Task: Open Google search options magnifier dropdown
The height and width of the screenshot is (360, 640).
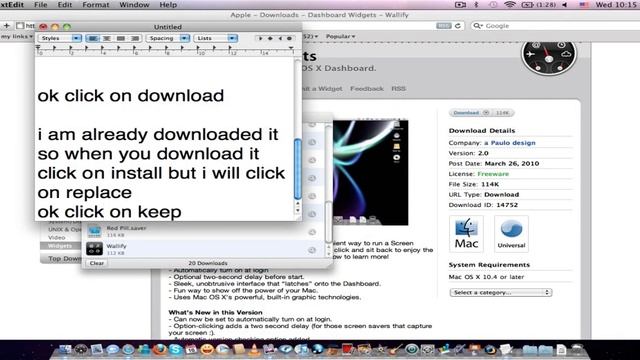Action: pos(477,26)
